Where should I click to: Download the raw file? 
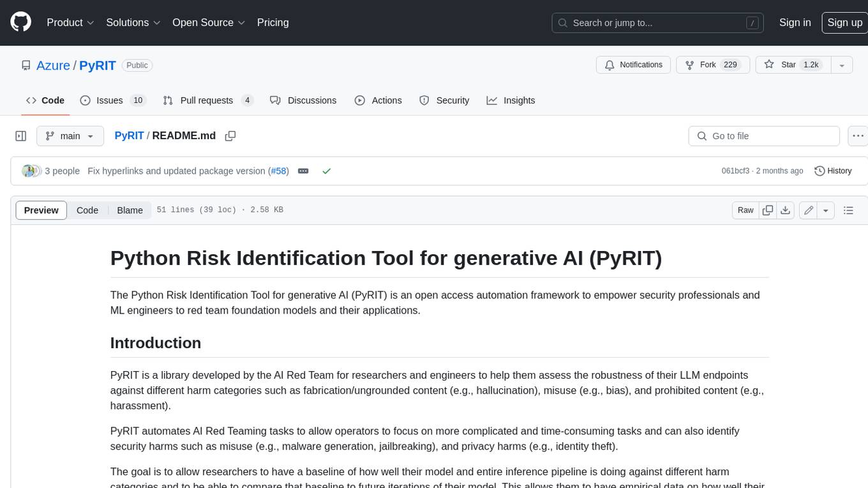[x=786, y=210]
